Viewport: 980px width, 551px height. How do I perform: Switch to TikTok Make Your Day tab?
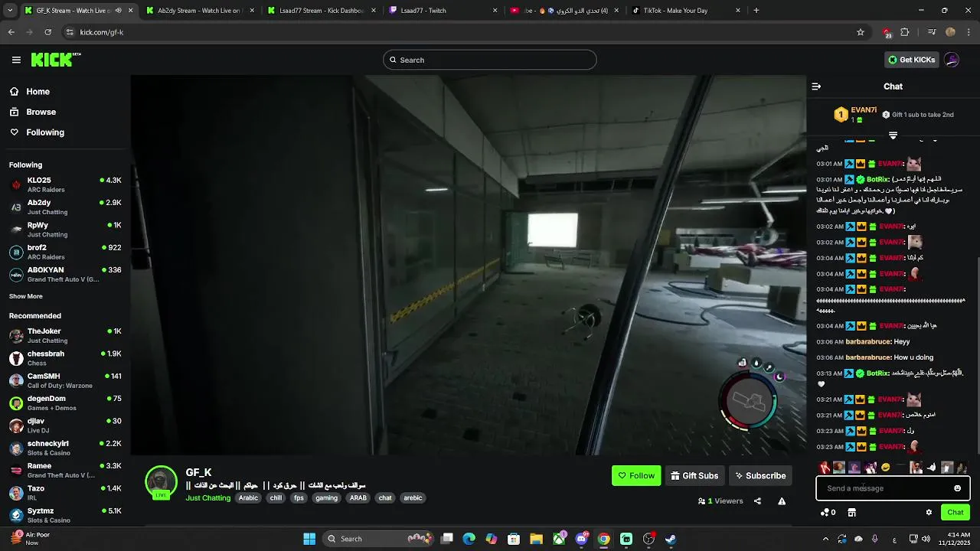coord(685,11)
